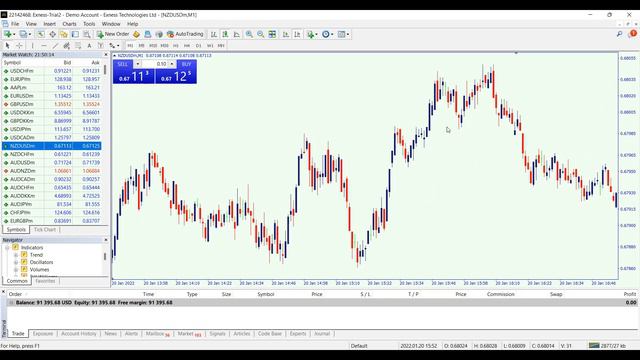
Task: Collapse the Indicators tree node
Action: pos(7,248)
